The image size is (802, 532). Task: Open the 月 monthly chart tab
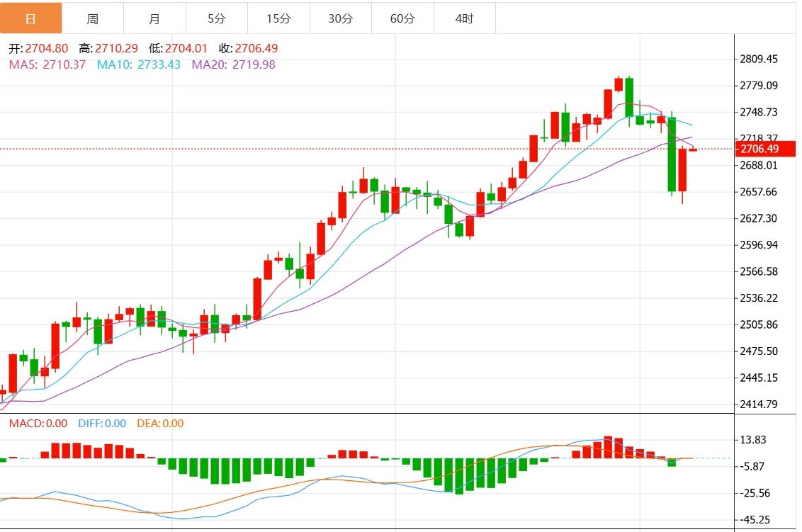pyautogui.click(x=154, y=18)
